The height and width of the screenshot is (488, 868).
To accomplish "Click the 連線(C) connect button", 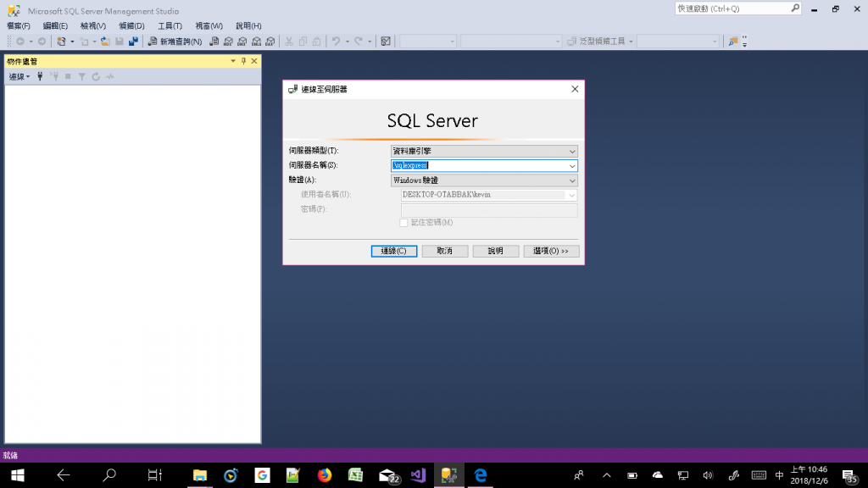I will (393, 251).
